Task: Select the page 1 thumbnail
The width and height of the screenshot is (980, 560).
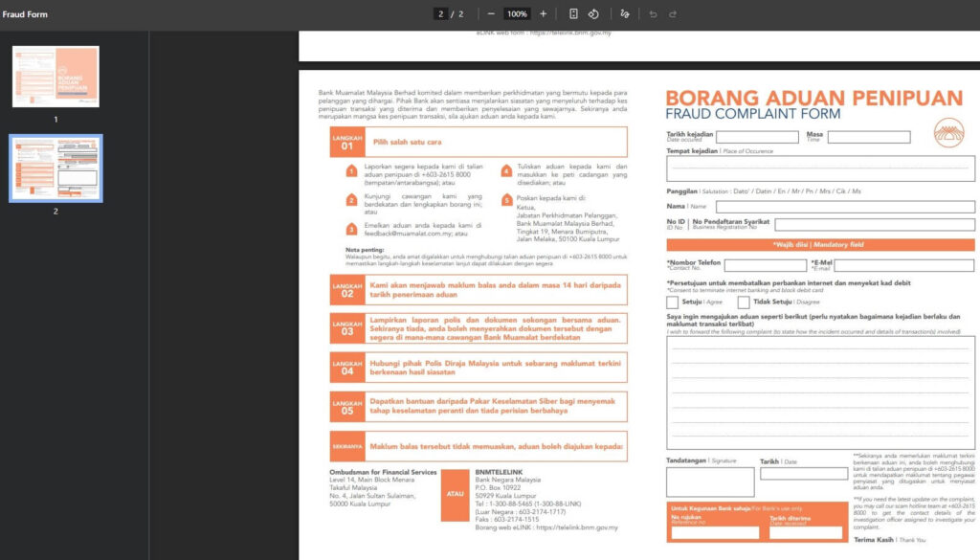Action: (x=56, y=77)
